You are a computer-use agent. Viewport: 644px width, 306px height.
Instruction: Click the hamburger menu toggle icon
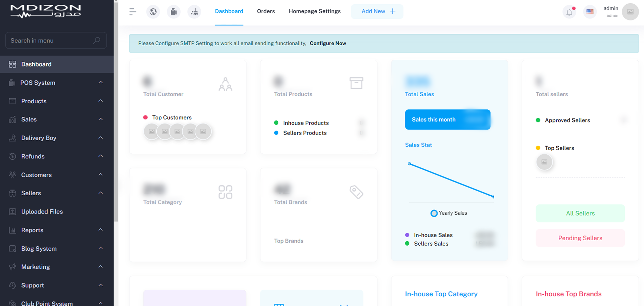(x=133, y=12)
